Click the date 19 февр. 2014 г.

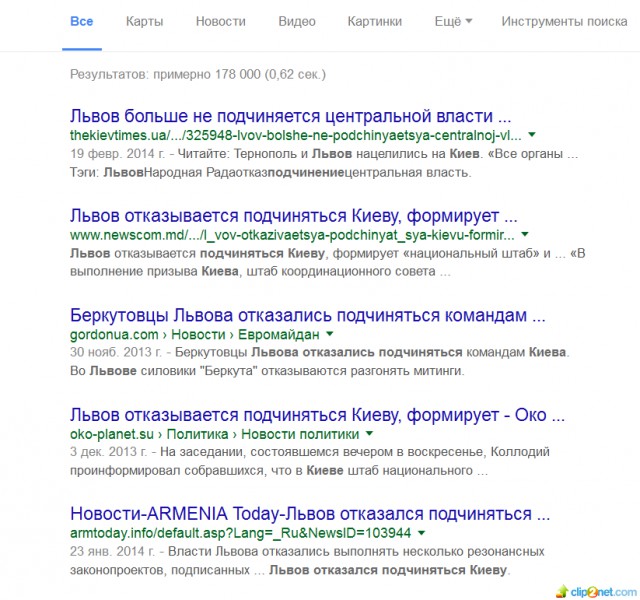coord(117,154)
